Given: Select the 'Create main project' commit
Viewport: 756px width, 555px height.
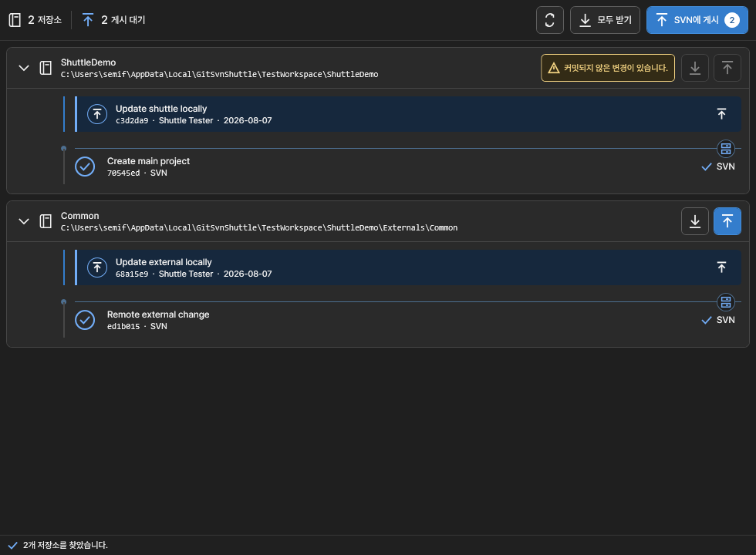Looking at the screenshot, I should [x=408, y=166].
